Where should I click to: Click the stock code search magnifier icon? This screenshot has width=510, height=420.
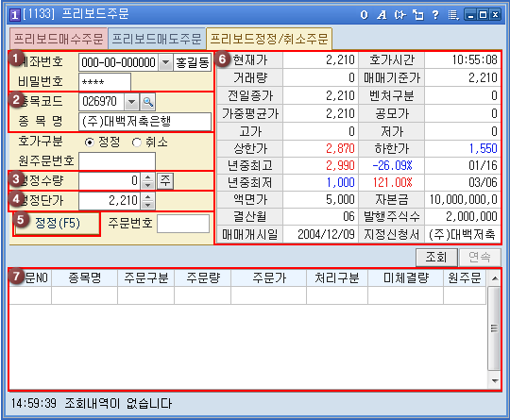[147, 102]
